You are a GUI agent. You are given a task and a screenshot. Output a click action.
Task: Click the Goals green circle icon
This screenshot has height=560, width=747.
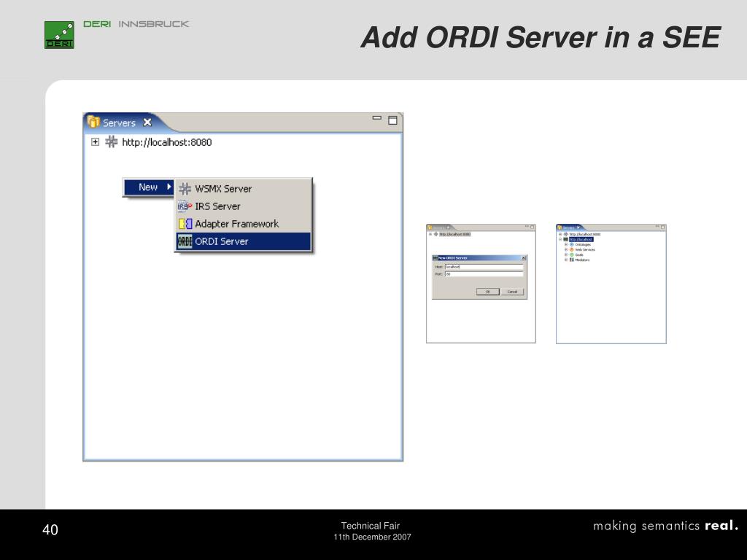(x=572, y=254)
